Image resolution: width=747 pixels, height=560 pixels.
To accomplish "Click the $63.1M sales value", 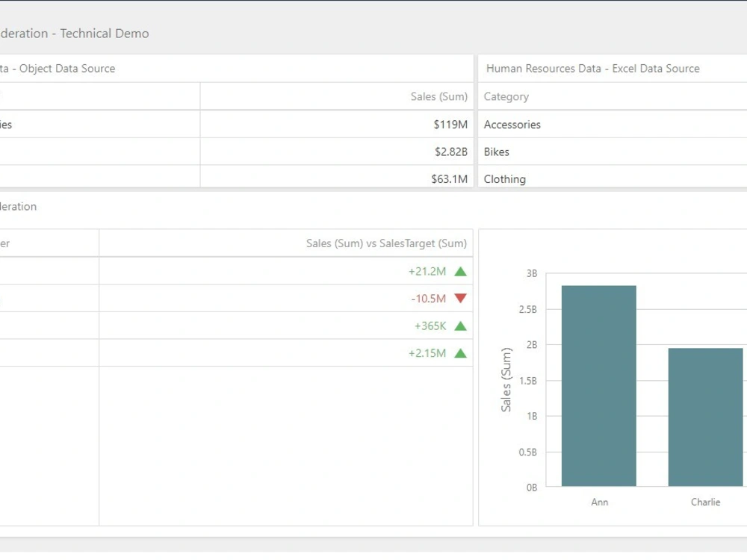I will click(x=449, y=179).
